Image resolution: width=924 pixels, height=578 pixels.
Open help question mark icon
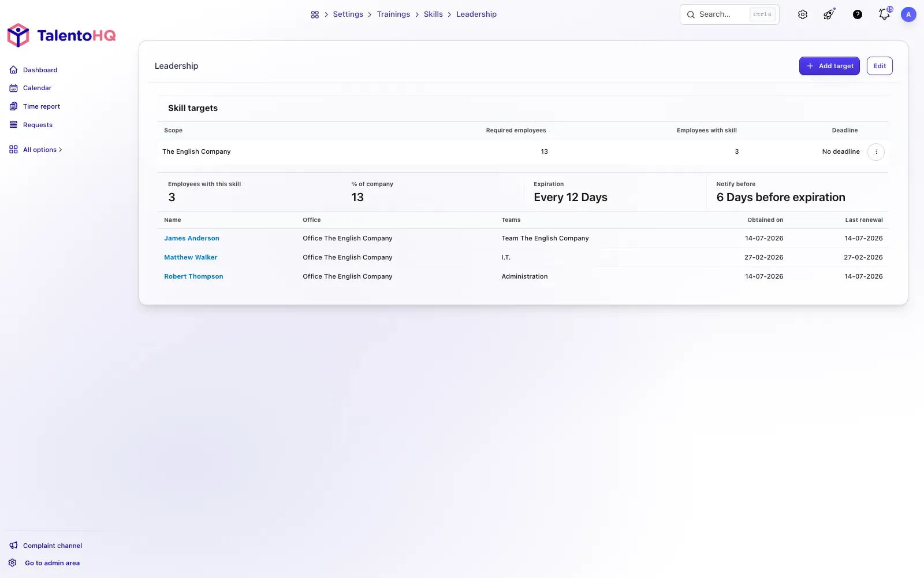pyautogui.click(x=858, y=14)
